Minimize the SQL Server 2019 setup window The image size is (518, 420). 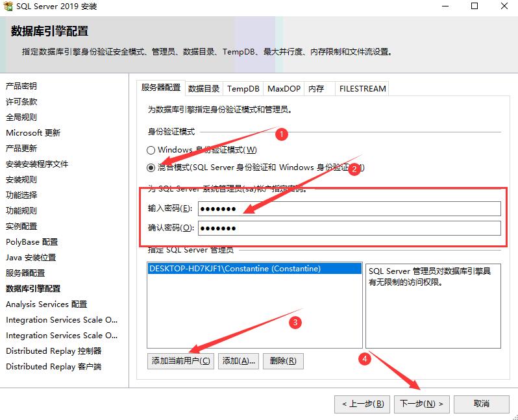445,6
